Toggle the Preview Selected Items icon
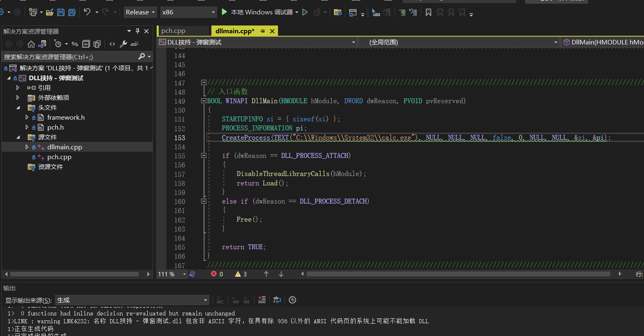644x336 pixels. click(134, 44)
